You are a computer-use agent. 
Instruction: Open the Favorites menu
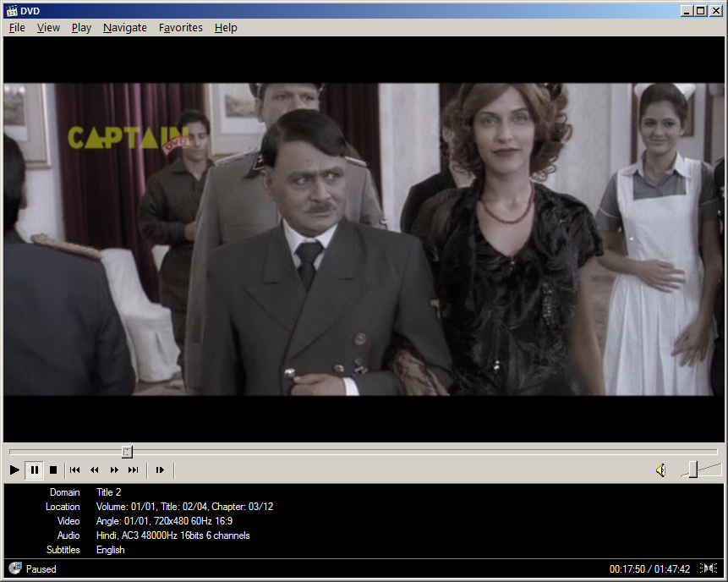pyautogui.click(x=181, y=28)
